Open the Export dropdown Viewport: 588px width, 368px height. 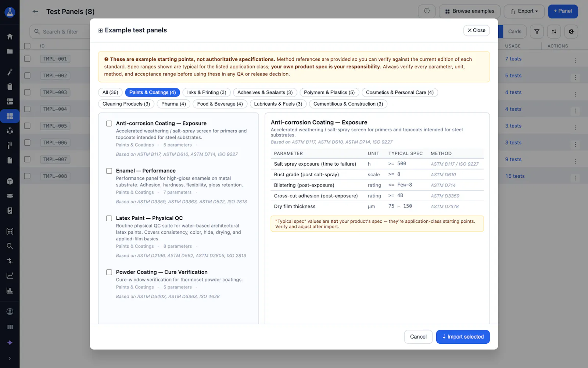pyautogui.click(x=524, y=11)
